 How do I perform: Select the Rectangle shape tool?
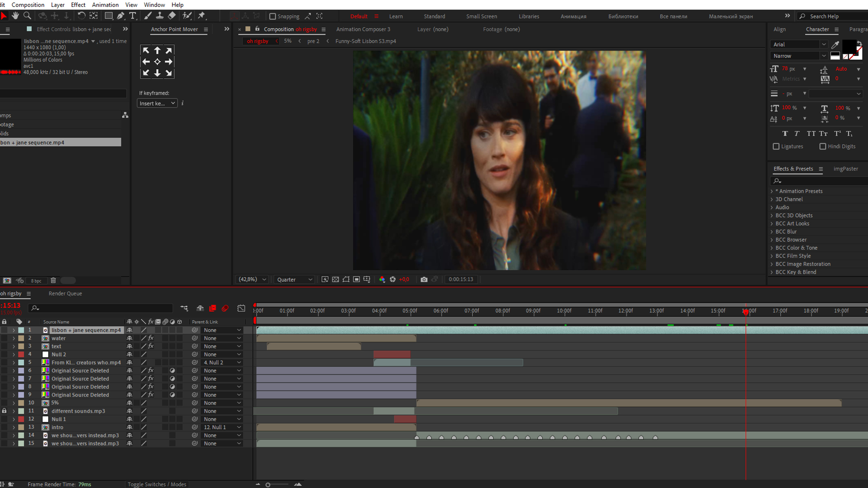click(108, 16)
